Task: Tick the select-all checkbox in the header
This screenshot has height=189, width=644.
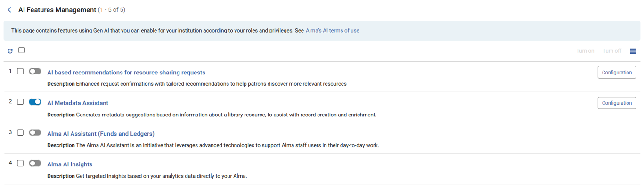Action: pyautogui.click(x=22, y=50)
